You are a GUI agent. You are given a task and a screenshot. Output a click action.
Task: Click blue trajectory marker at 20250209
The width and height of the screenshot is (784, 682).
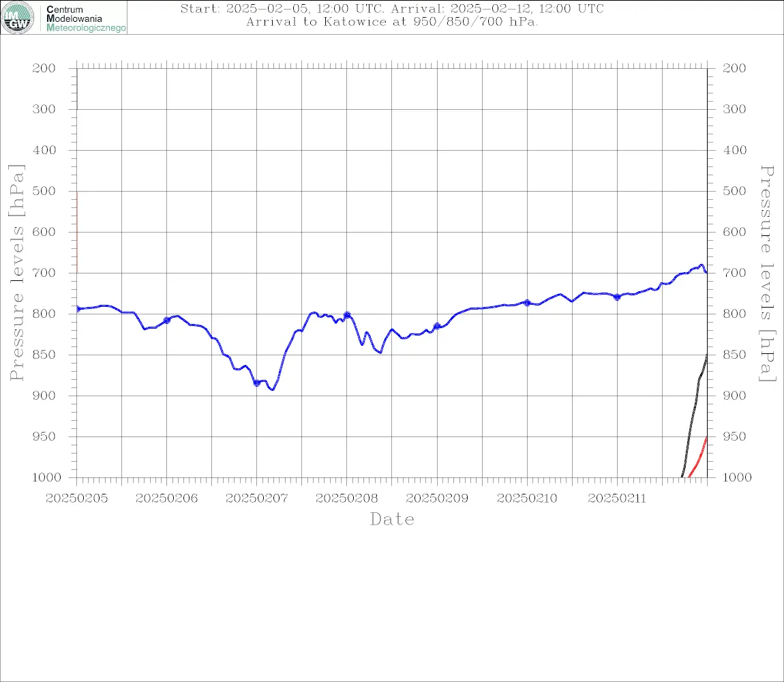(x=437, y=326)
